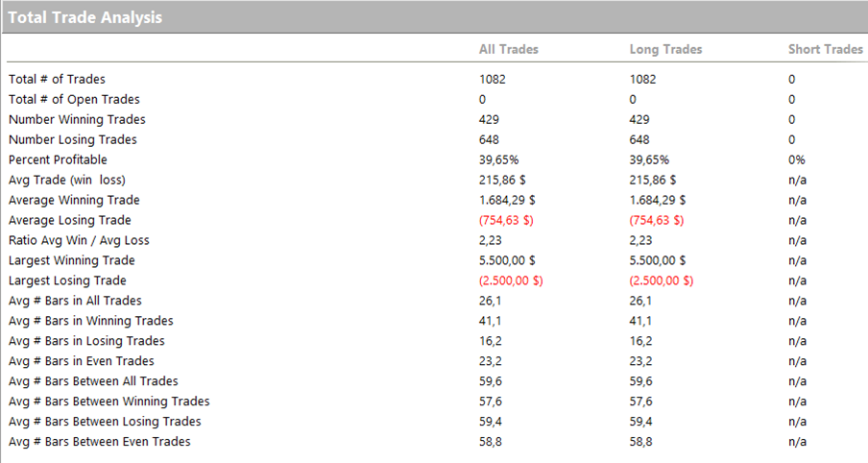Click the 39,65% value under Long Trades

click(x=648, y=160)
